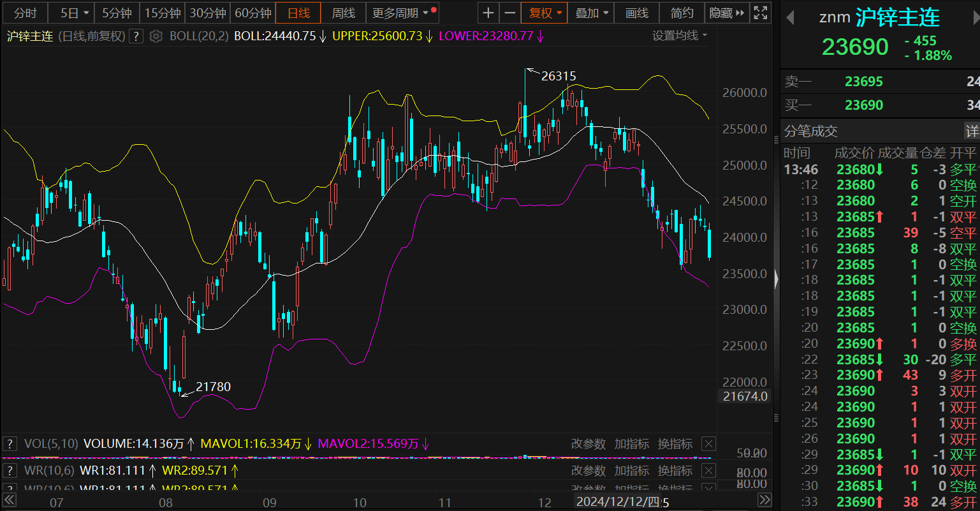
Task: Click 加指标 in the VOL panel
Action: [632, 444]
